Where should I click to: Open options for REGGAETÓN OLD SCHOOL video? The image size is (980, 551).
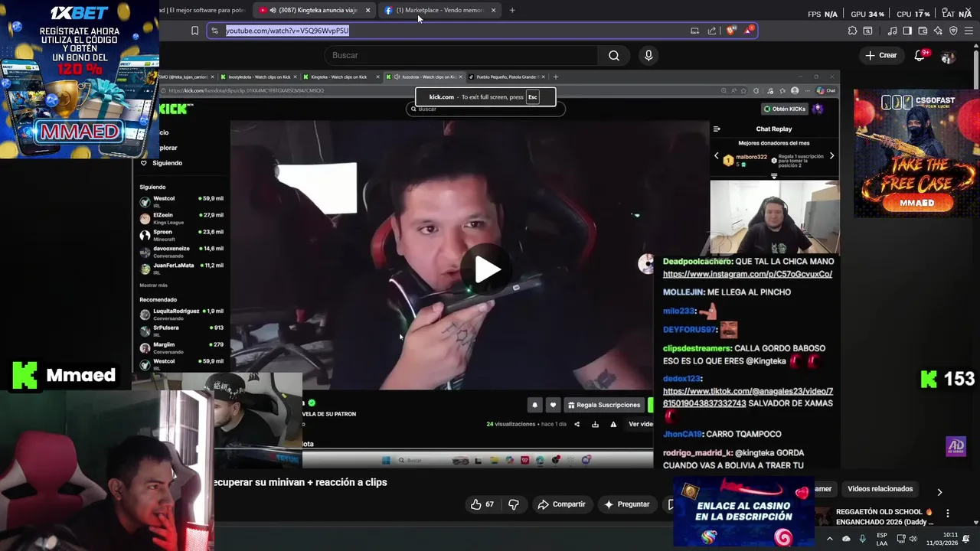coord(947,514)
